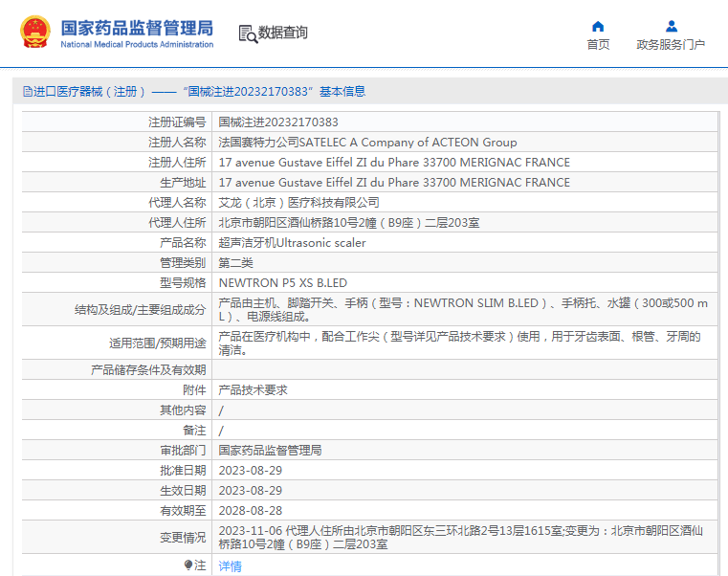Click model value NEWTRON P5 XS B.LED
728x576 pixels.
coord(283,283)
